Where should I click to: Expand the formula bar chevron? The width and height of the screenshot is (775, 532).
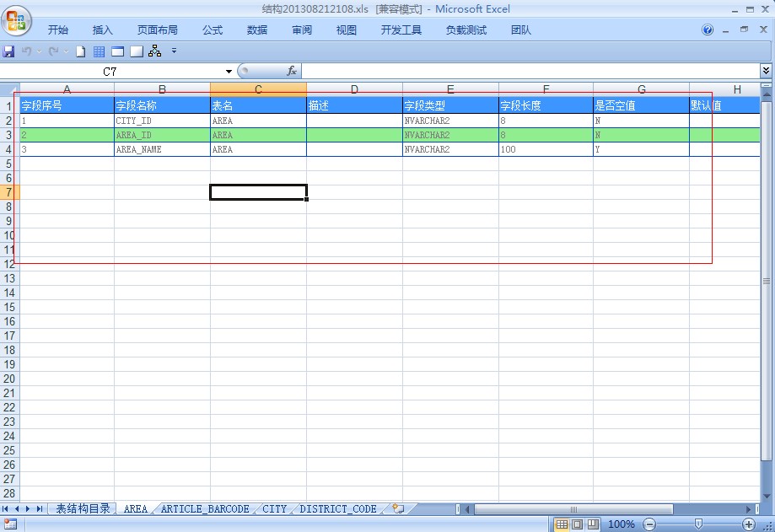coord(766,71)
